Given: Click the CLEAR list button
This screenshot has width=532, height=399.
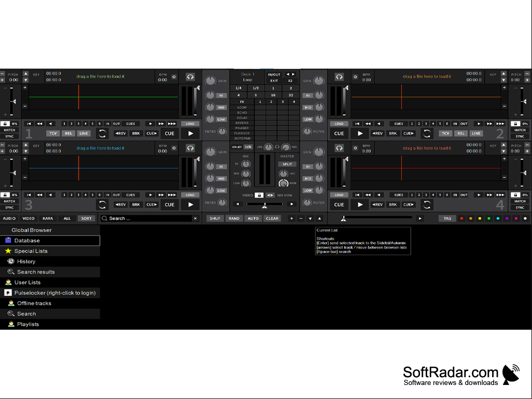Looking at the screenshot, I should (x=272, y=218).
